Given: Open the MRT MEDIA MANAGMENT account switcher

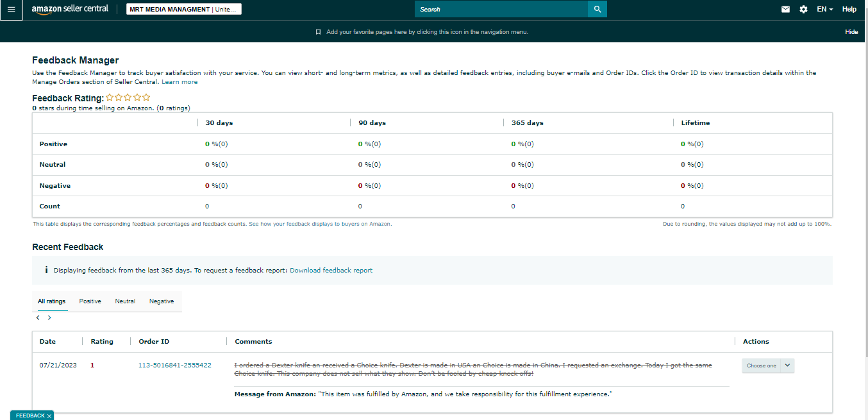Looking at the screenshot, I should coord(184,10).
